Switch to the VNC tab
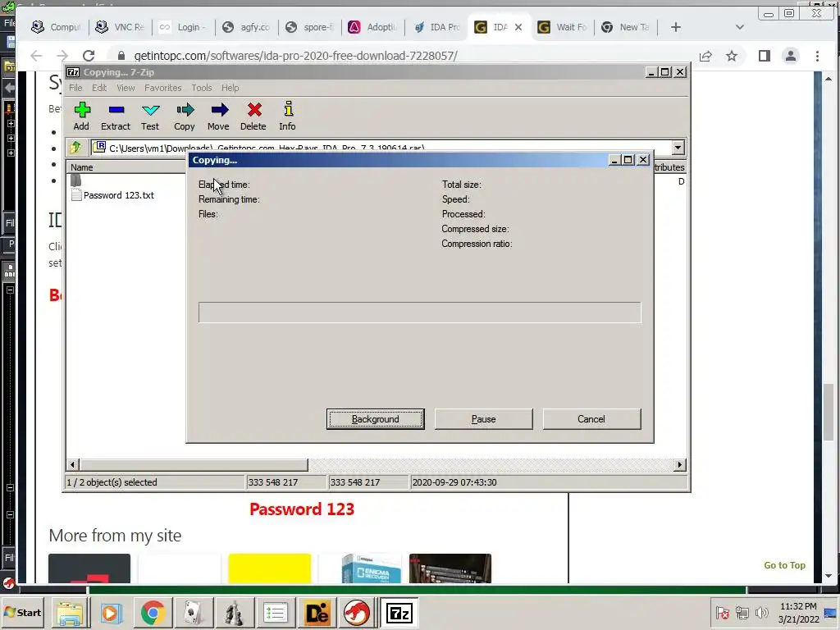Image resolution: width=840 pixels, height=630 pixels. pyautogui.click(x=120, y=27)
